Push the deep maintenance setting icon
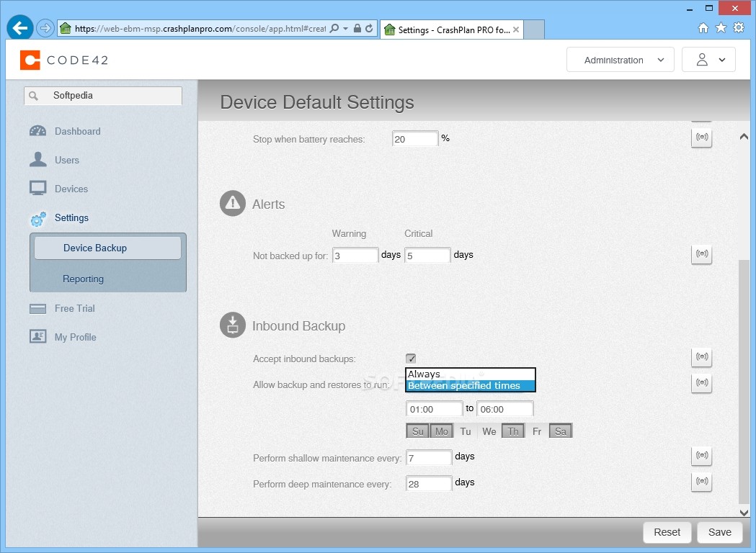This screenshot has width=756, height=553. pos(701,482)
